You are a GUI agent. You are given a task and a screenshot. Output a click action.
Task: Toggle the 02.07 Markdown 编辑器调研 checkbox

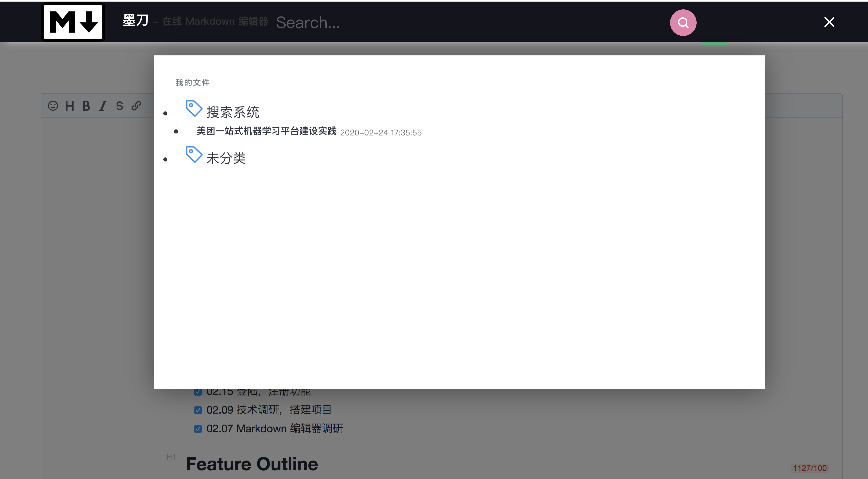click(x=198, y=429)
